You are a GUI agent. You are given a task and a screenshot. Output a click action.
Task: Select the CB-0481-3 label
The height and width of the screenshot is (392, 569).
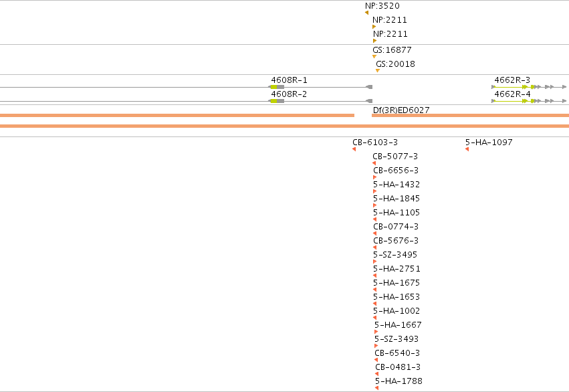click(398, 367)
